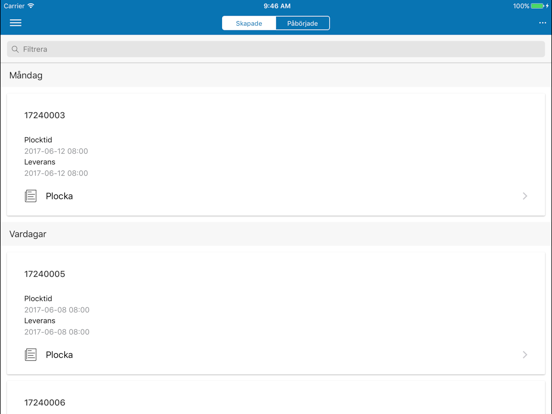Open the three-dot overflow menu

coord(542,23)
